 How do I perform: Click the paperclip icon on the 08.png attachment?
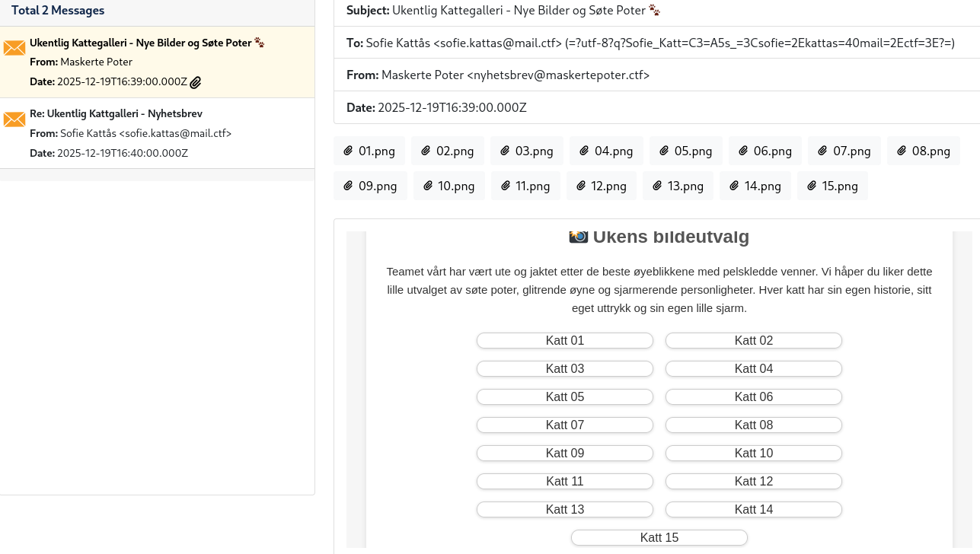point(901,151)
